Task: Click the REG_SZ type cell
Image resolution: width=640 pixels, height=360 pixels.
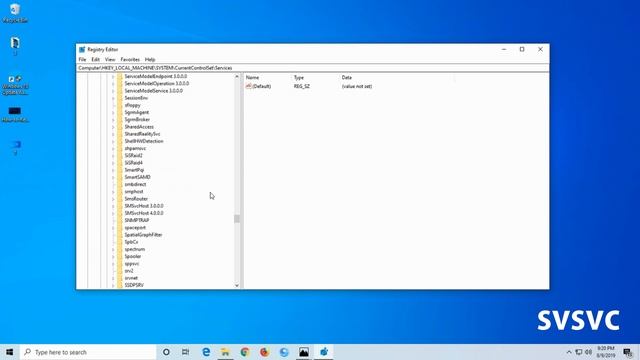Action: (302, 87)
